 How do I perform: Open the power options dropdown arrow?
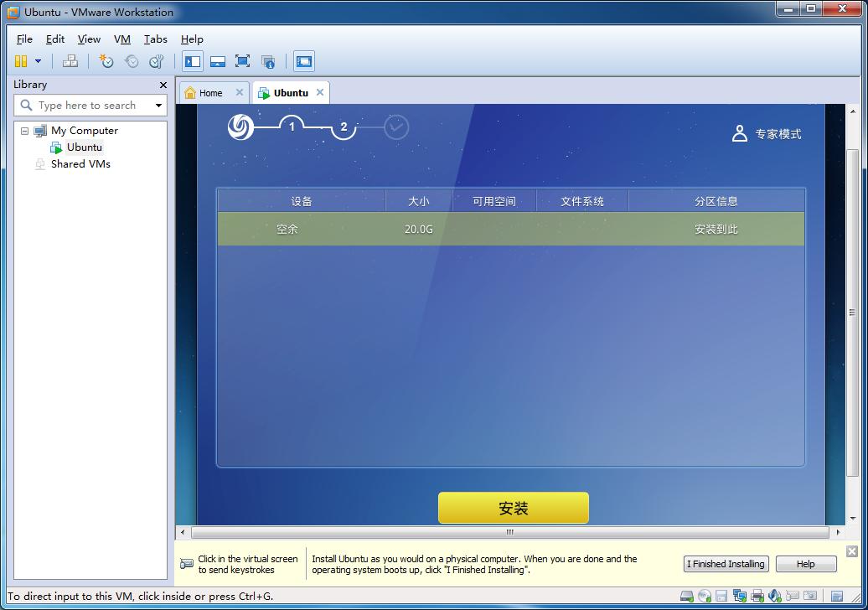coord(39,61)
